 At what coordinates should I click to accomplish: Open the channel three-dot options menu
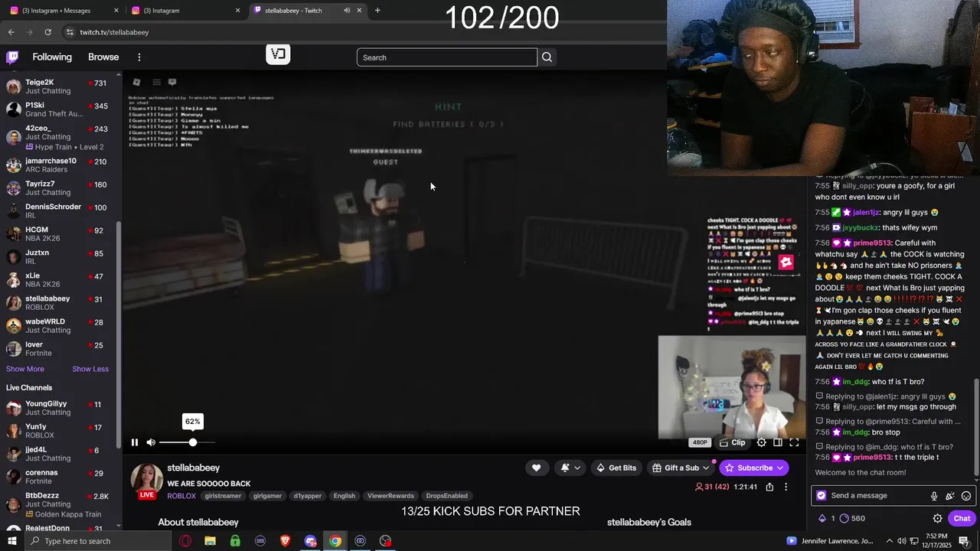(x=786, y=487)
